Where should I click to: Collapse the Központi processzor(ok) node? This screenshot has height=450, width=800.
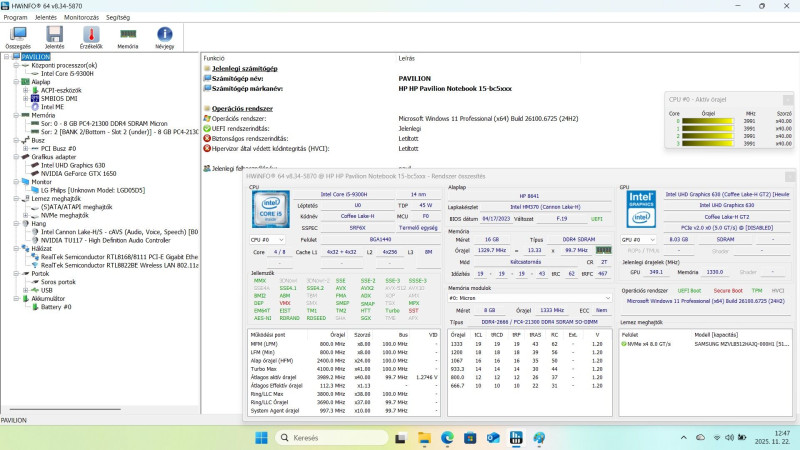coord(16,65)
